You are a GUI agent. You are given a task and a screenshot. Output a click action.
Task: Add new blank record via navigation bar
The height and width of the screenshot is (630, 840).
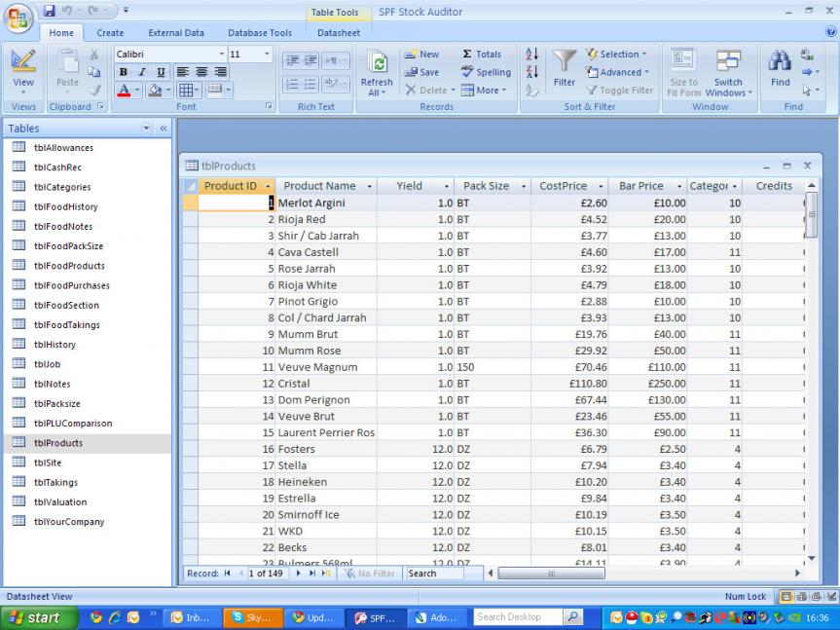(326, 574)
